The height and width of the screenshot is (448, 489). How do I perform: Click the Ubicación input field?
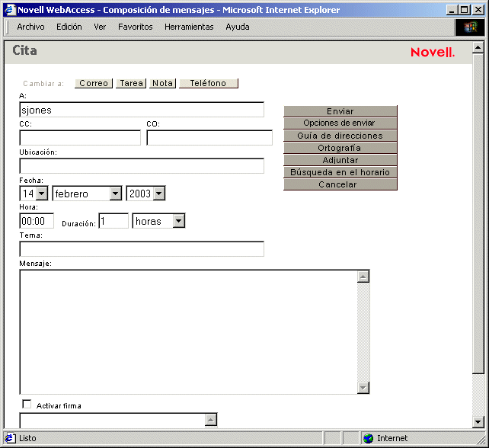(x=142, y=166)
